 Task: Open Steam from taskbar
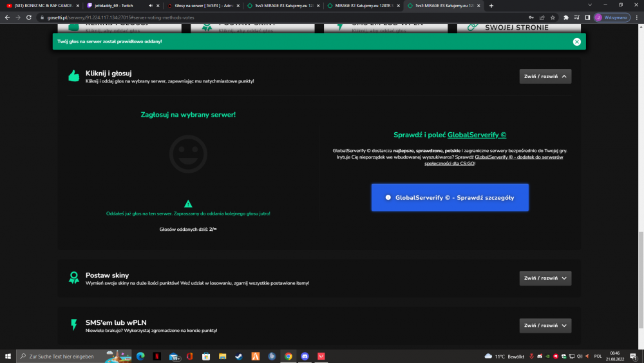click(239, 357)
